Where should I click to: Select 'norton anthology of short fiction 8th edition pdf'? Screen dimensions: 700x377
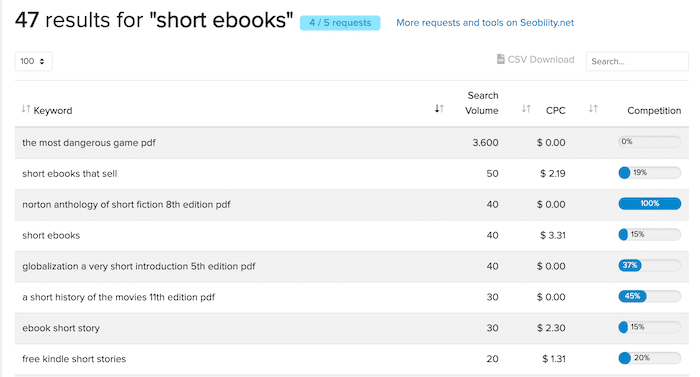coord(126,205)
